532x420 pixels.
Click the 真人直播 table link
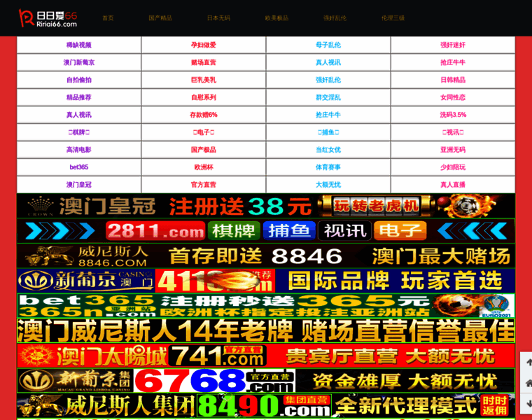coord(453,185)
